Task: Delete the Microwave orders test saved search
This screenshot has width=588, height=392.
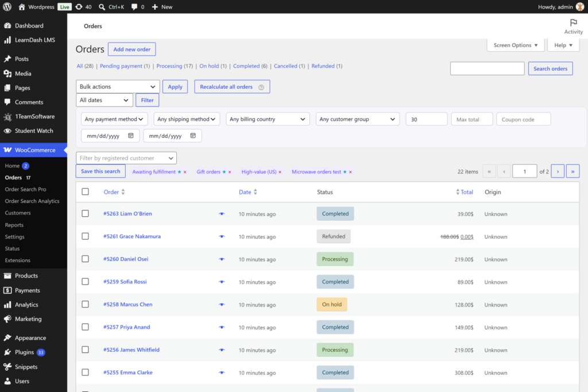Action: click(x=351, y=172)
